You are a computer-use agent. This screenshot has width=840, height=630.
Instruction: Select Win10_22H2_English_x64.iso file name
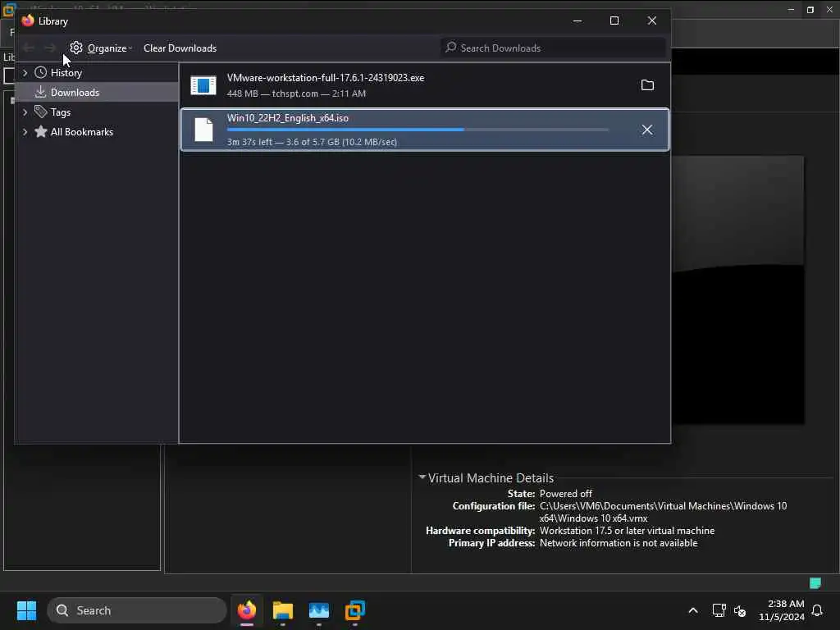pos(288,118)
